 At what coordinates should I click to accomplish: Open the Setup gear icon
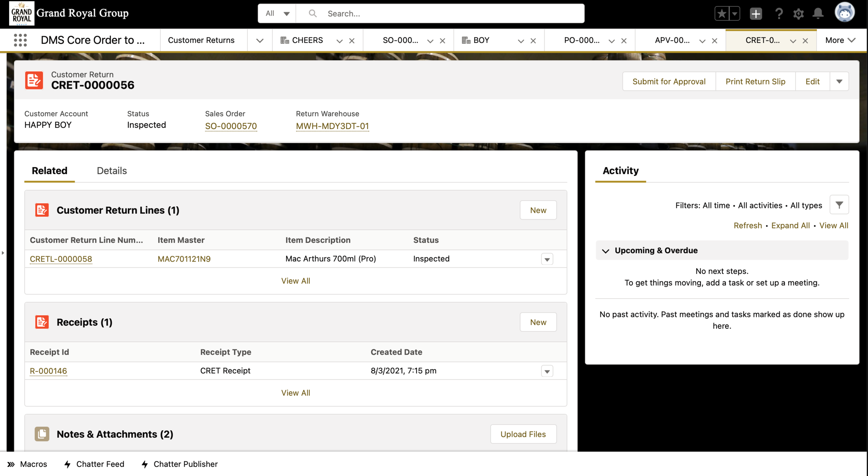point(798,14)
